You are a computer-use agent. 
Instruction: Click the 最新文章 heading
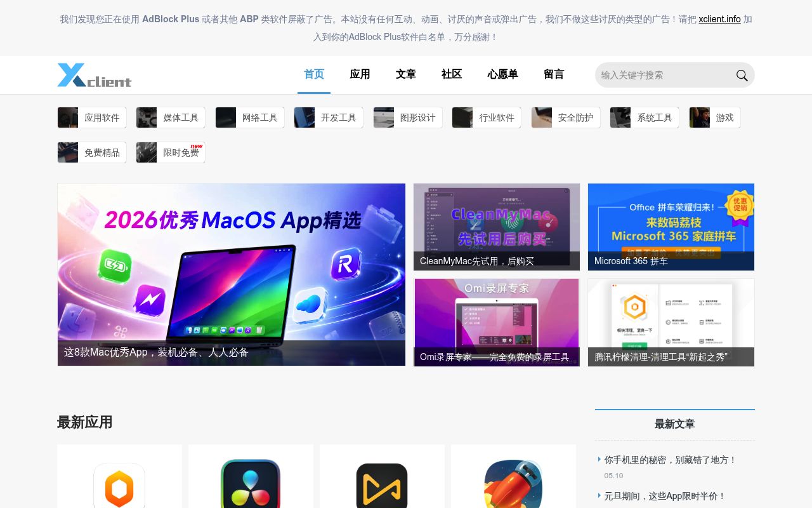[674, 424]
